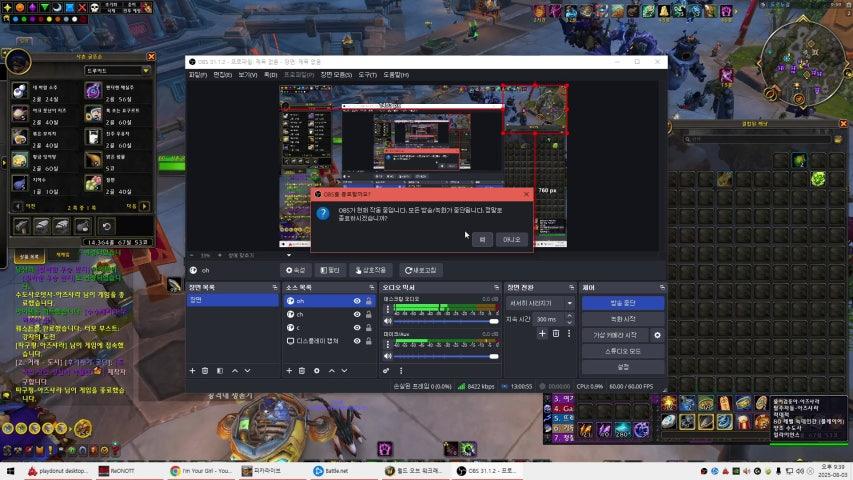853x480 pixels.
Task: Click 속성 source properties button
Action: click(295, 270)
